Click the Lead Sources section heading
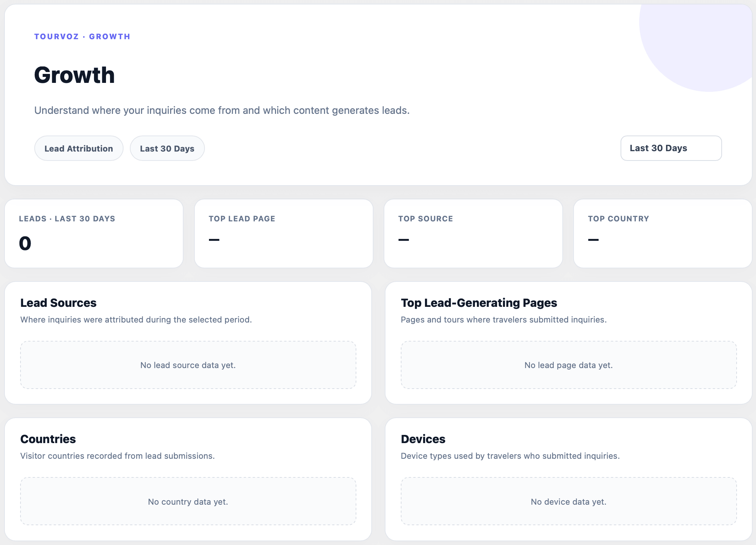Viewport: 756px width, 545px height. [x=59, y=303]
